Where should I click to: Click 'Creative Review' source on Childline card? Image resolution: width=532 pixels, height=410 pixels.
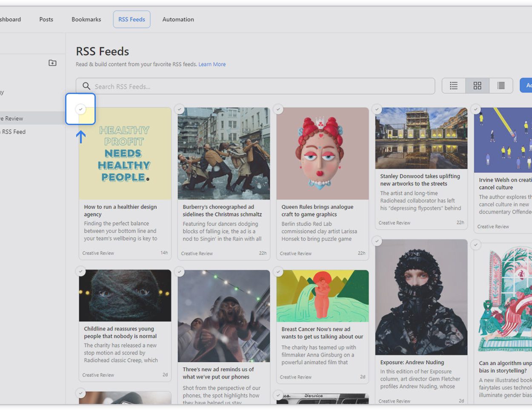click(98, 375)
